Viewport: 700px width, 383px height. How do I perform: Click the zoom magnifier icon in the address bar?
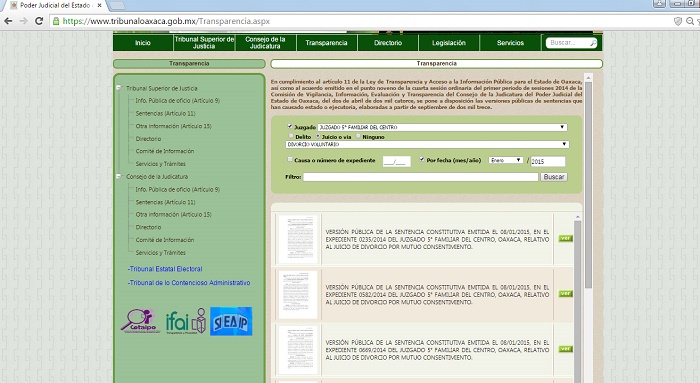tap(690, 21)
